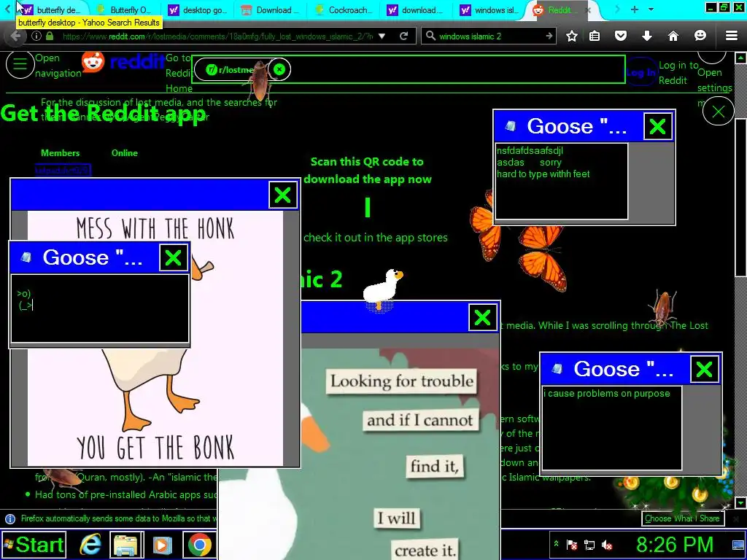The width and height of the screenshot is (747, 560).
Task: Close the Goose notepad showing '>o)'
Action: click(173, 257)
